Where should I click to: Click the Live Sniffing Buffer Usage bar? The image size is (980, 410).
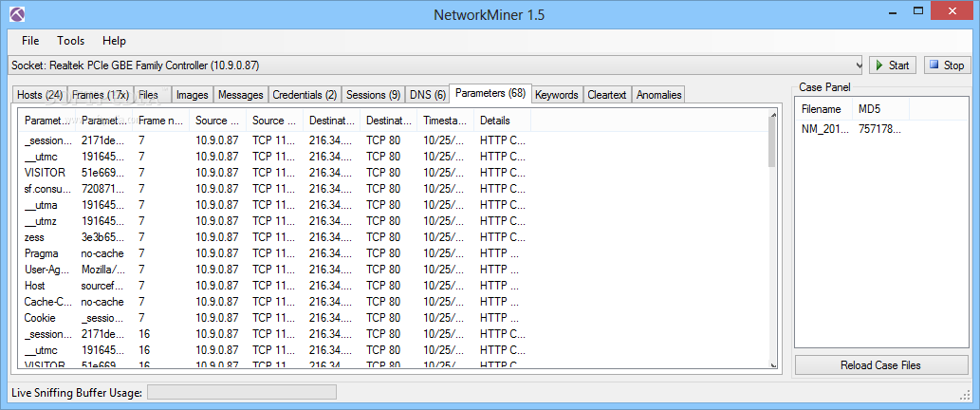coord(241,393)
